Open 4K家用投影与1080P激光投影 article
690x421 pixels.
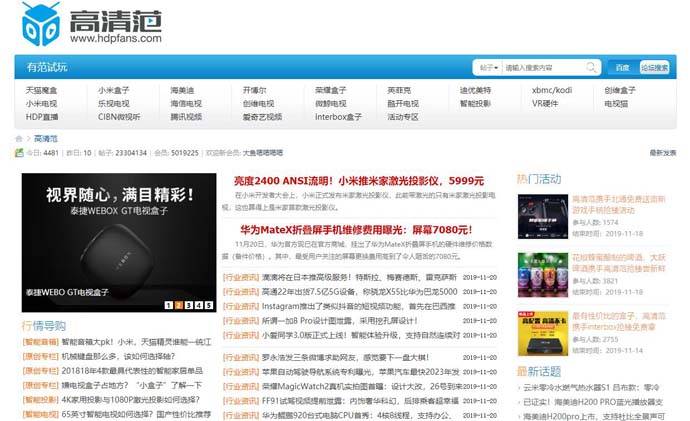point(130,400)
